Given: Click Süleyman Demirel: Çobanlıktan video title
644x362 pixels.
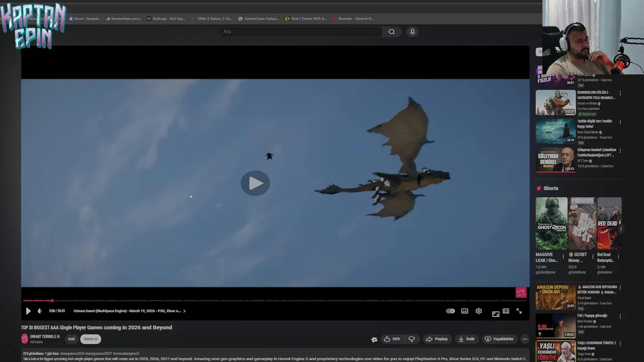Looking at the screenshot, I should click(597, 153).
